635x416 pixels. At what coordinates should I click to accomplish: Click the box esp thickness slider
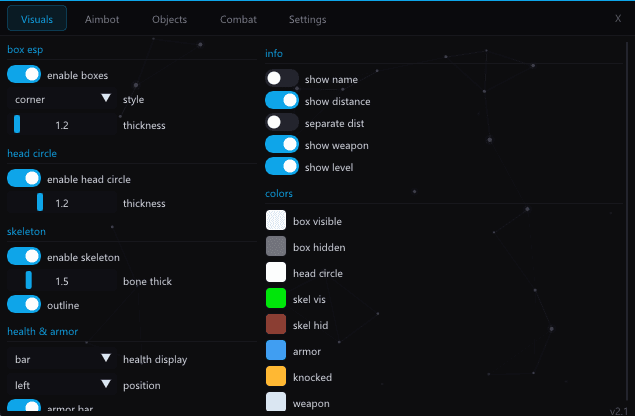click(62, 125)
